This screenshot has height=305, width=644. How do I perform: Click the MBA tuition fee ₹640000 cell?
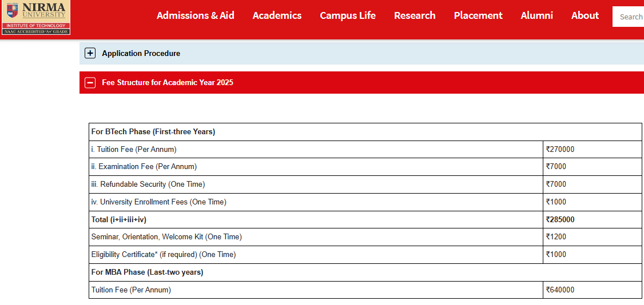click(x=560, y=290)
